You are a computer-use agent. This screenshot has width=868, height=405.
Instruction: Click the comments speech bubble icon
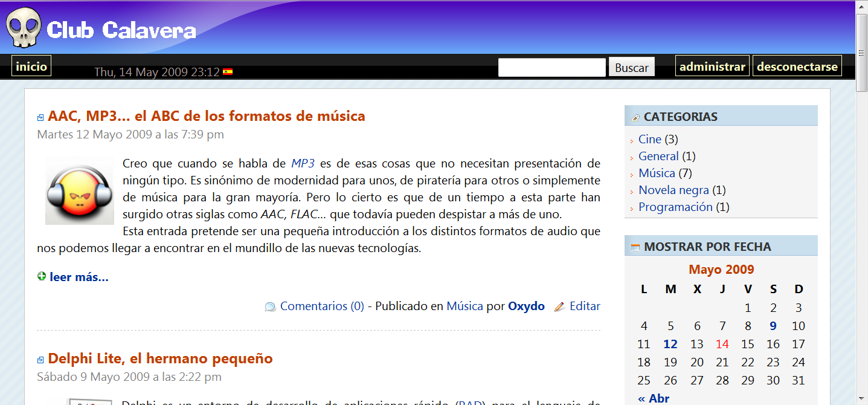[x=270, y=307]
